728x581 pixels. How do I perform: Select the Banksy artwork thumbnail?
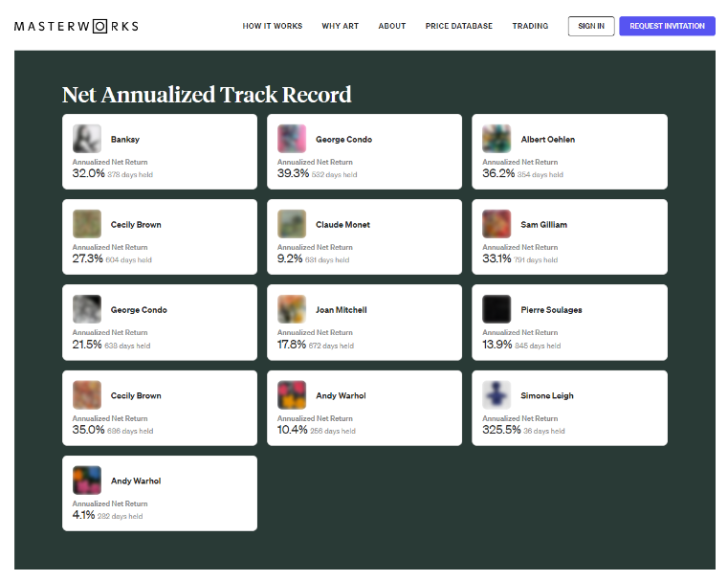tap(87, 139)
